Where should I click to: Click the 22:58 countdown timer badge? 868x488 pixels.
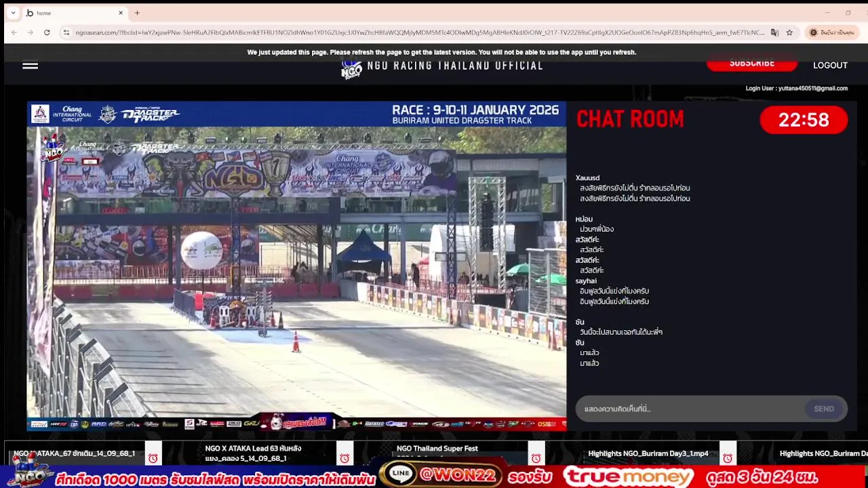click(x=804, y=120)
